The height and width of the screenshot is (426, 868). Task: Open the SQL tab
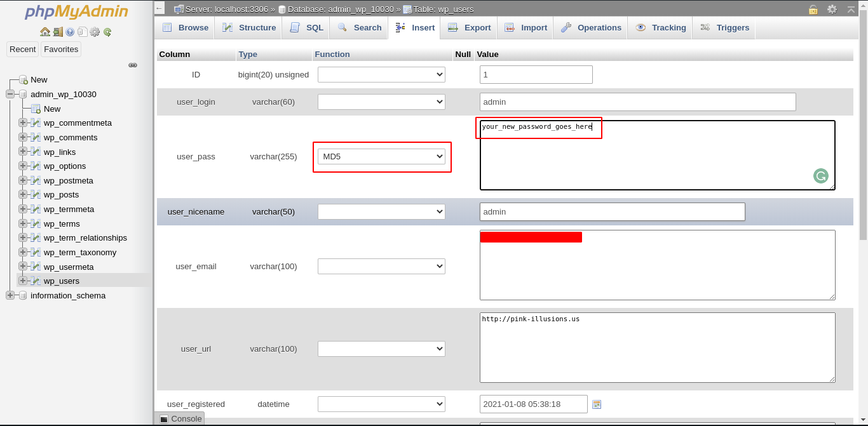[306, 27]
